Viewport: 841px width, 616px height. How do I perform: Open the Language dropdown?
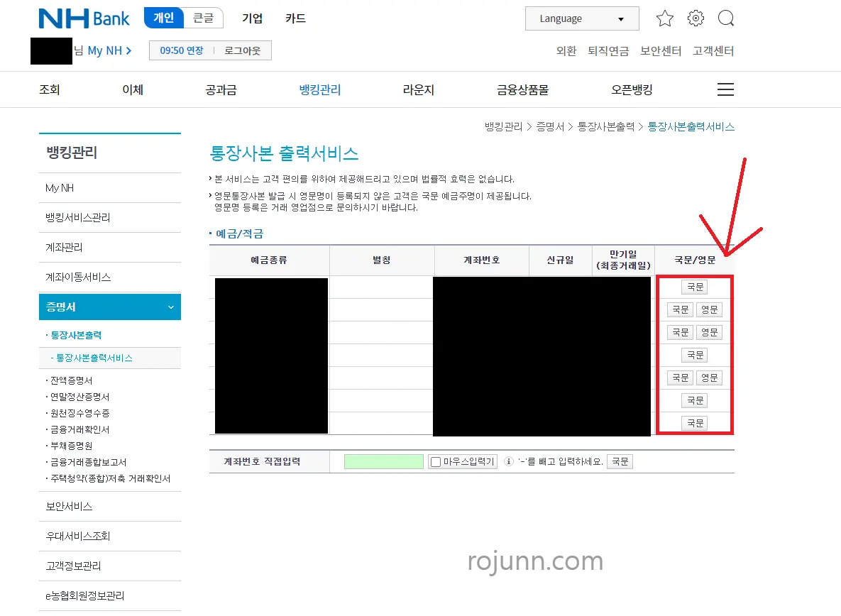pyautogui.click(x=582, y=18)
